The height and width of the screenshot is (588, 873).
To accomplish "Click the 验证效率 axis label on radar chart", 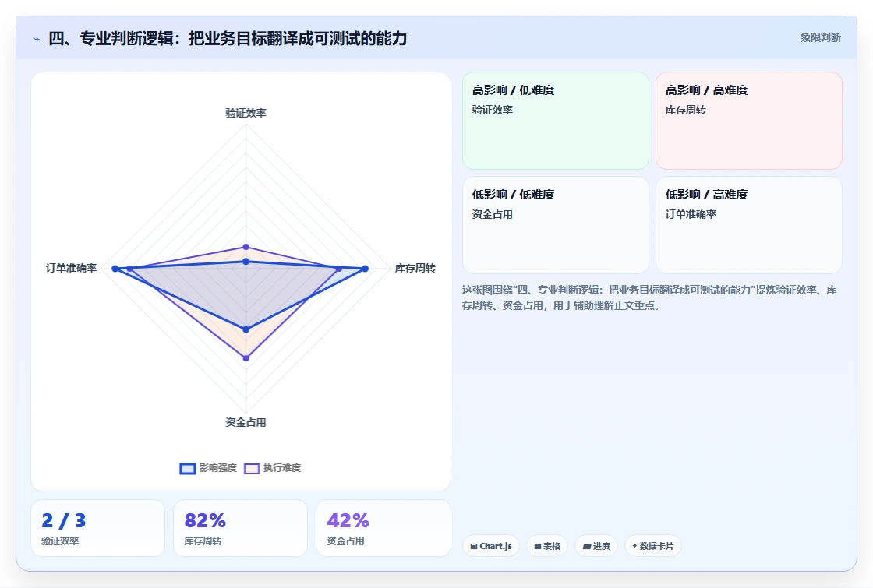I will point(246,113).
